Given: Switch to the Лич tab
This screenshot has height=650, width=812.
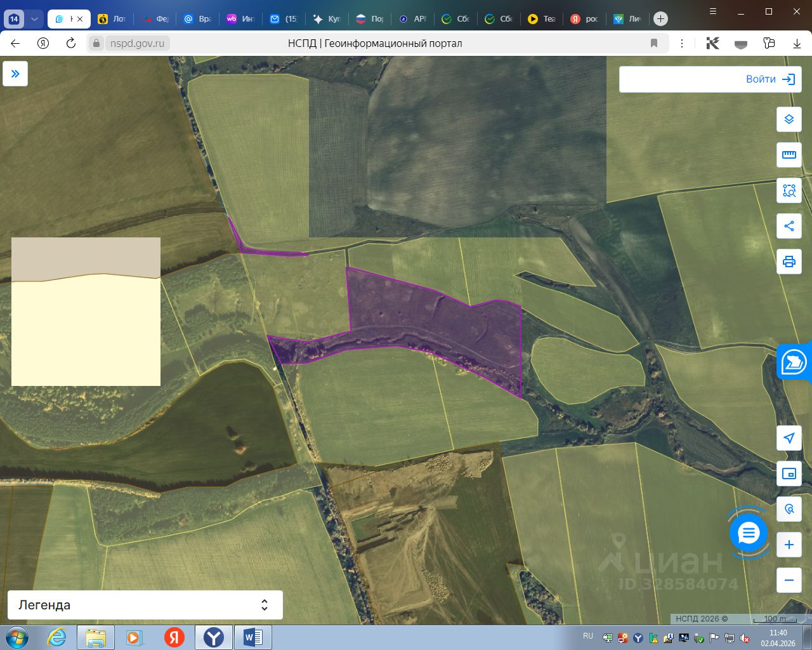Looking at the screenshot, I should pyautogui.click(x=627, y=19).
